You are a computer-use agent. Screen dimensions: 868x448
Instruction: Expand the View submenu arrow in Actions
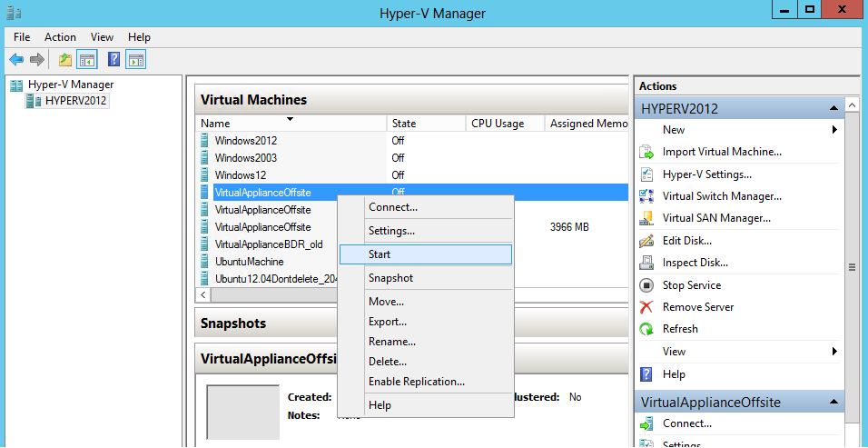tap(834, 352)
